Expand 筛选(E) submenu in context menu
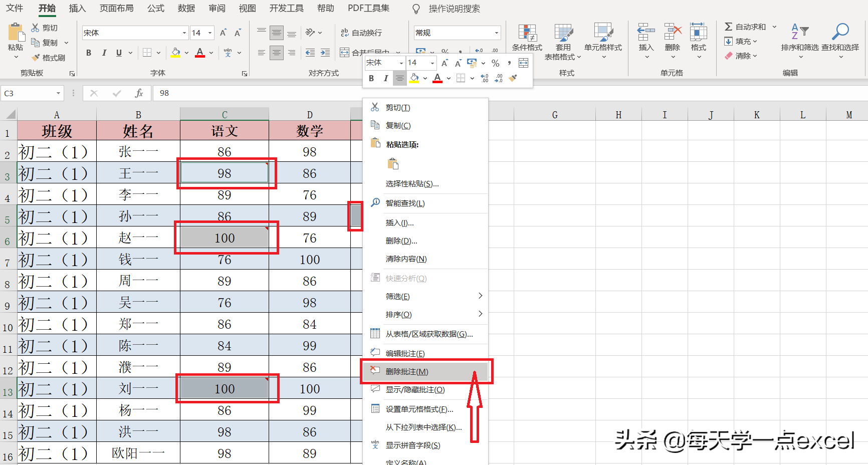Viewport: 868px width, 465px height. [x=426, y=296]
